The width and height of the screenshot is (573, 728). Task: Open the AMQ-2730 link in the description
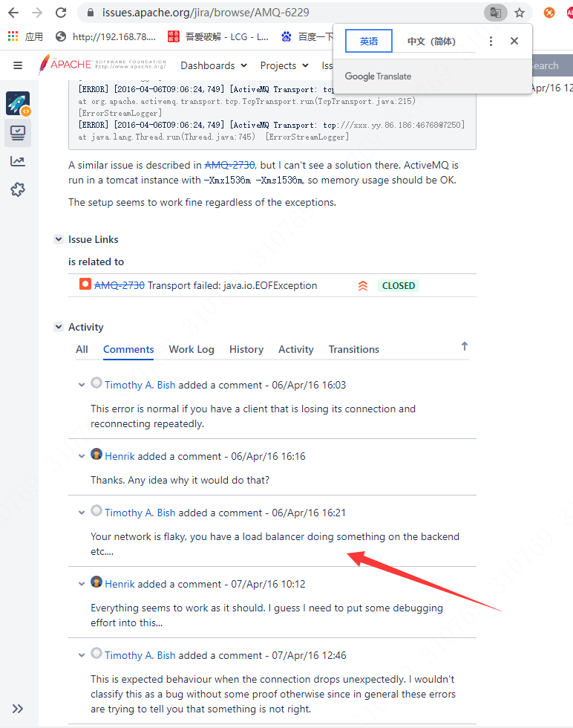point(229,165)
